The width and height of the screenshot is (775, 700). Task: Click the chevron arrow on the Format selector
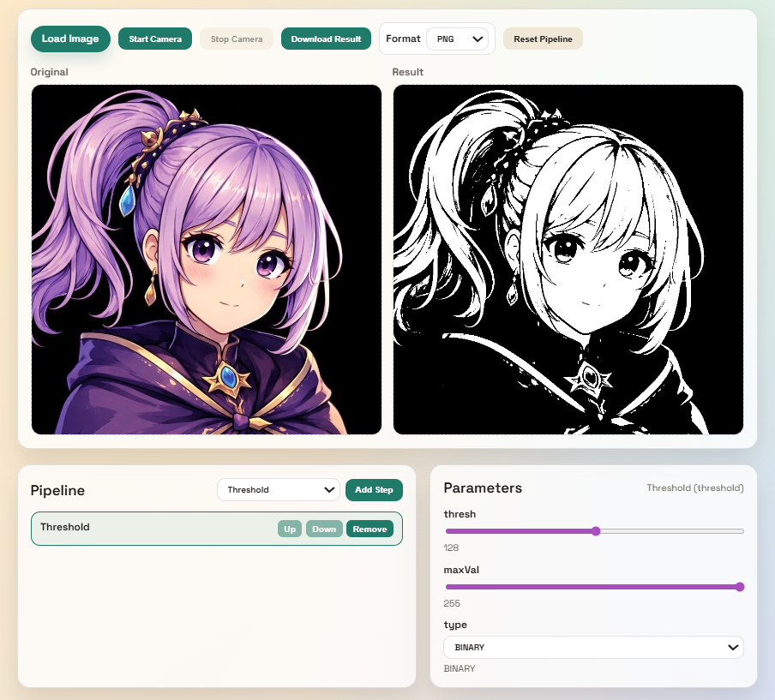(478, 39)
